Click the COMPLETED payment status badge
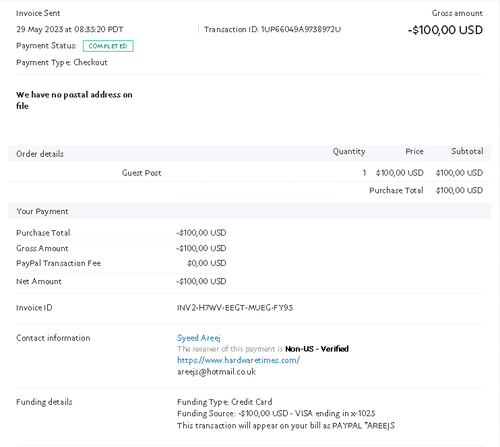 (x=108, y=46)
